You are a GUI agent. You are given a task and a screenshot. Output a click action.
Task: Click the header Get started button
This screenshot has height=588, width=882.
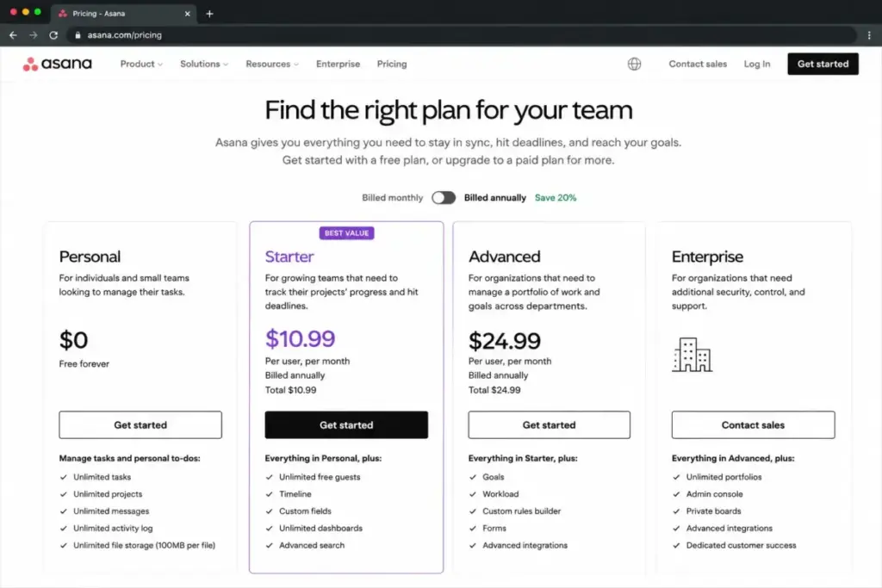point(823,64)
